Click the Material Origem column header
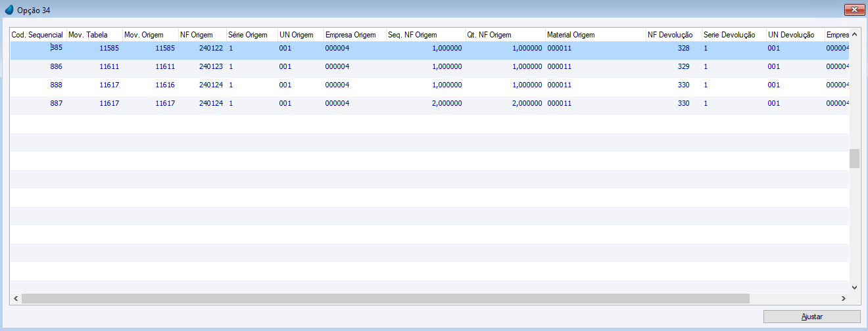The image size is (868, 331). click(x=595, y=35)
